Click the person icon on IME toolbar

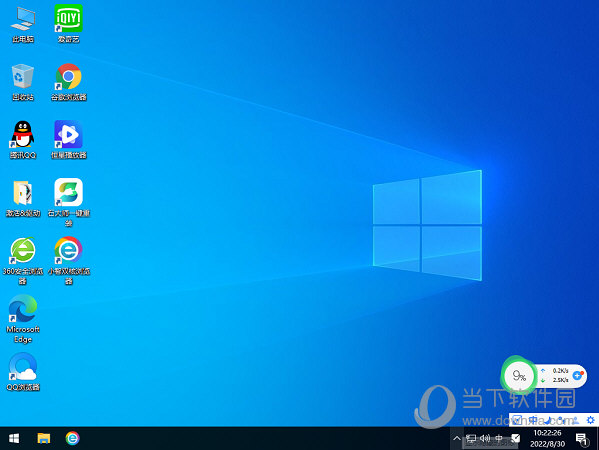point(575,420)
